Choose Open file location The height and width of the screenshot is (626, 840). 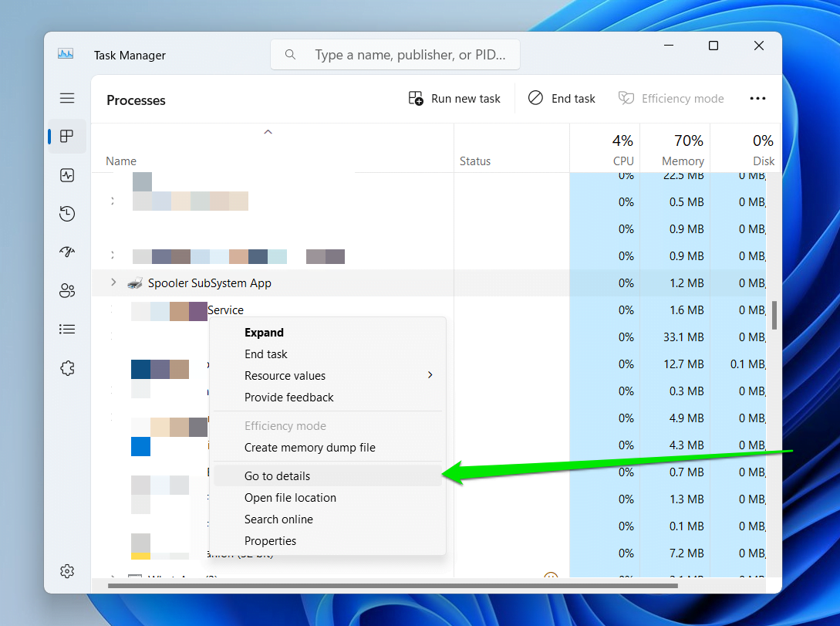(x=328, y=497)
